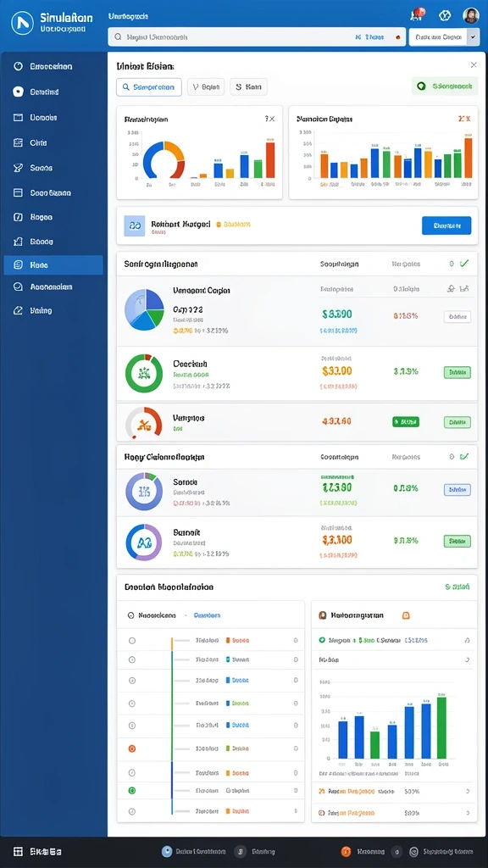The height and width of the screenshot is (868, 488).
Task: Select the green radio circle in list
Action: [131, 791]
